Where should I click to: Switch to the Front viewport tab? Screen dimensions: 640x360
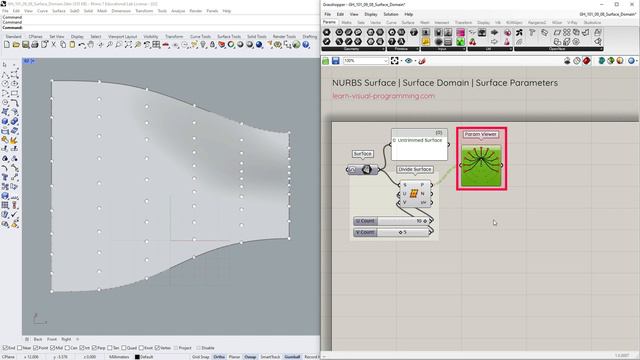52,339
